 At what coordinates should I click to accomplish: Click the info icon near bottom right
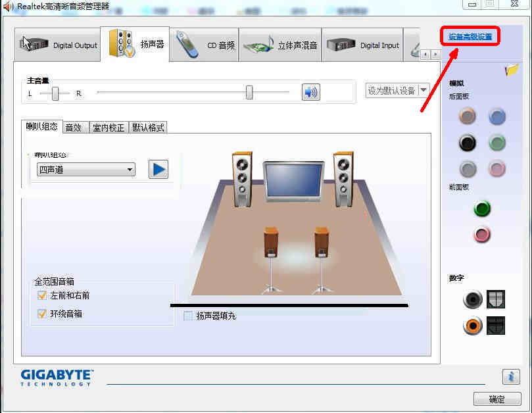point(511,377)
